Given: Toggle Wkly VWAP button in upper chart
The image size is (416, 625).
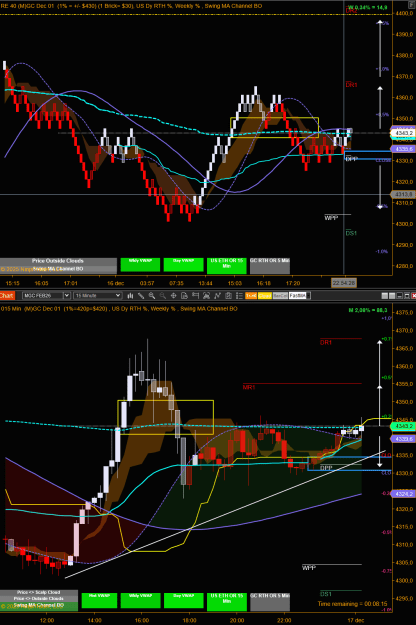Looking at the screenshot, I should (x=140, y=265).
